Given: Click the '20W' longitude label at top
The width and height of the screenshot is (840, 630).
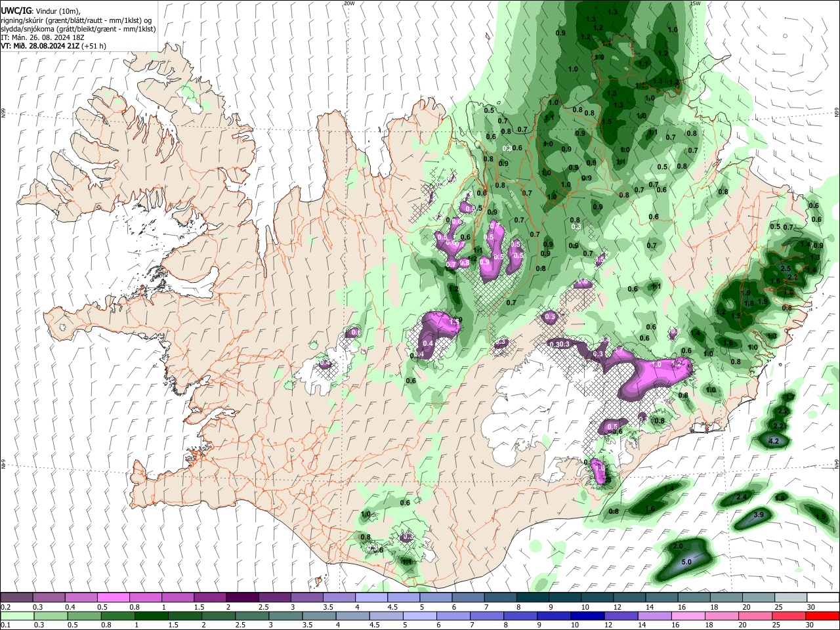Looking at the screenshot, I should click(348, 3).
